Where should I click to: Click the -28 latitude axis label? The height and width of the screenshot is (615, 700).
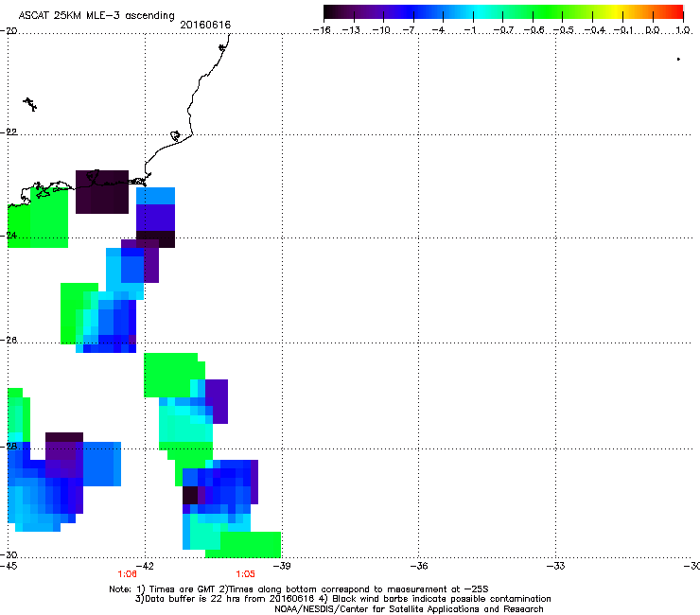[x=9, y=446]
